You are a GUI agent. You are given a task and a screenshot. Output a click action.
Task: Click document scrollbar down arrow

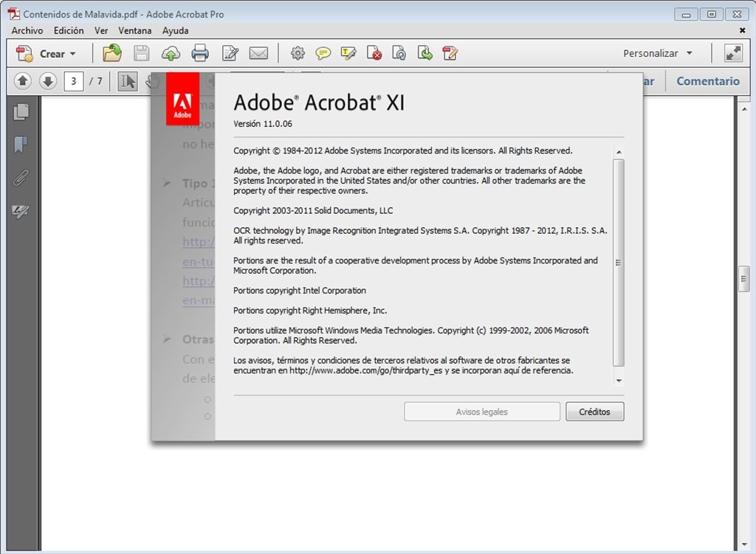[743, 545]
